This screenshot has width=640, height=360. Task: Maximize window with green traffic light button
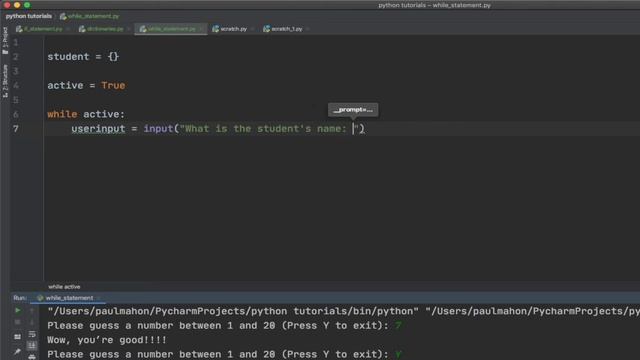tap(27, 5)
